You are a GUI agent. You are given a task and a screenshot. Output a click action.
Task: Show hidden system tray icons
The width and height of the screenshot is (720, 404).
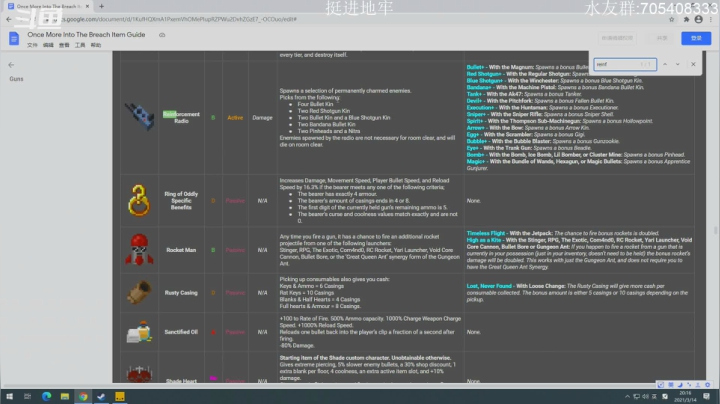627,397
